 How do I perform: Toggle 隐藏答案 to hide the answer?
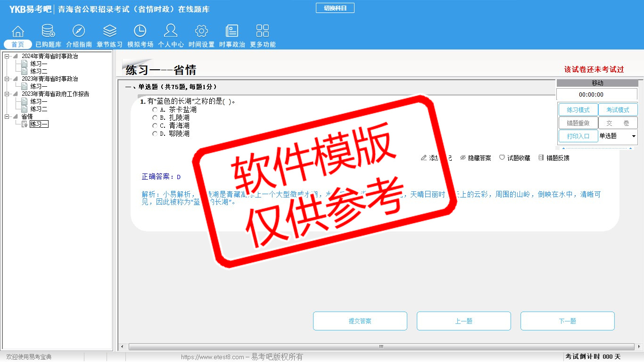point(475,158)
